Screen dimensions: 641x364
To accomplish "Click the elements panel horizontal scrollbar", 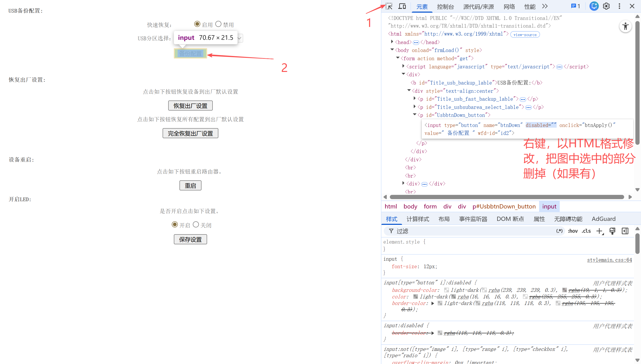I will (507, 197).
